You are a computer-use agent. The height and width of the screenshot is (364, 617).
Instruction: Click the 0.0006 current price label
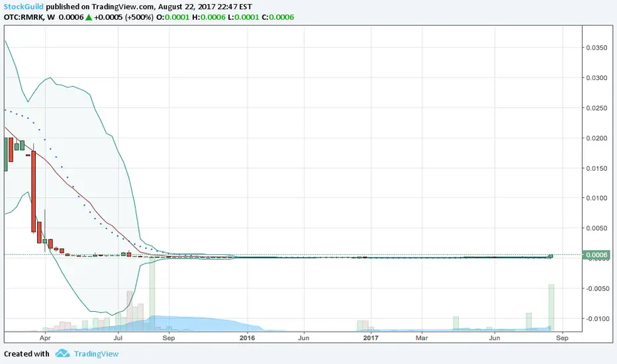pos(596,255)
